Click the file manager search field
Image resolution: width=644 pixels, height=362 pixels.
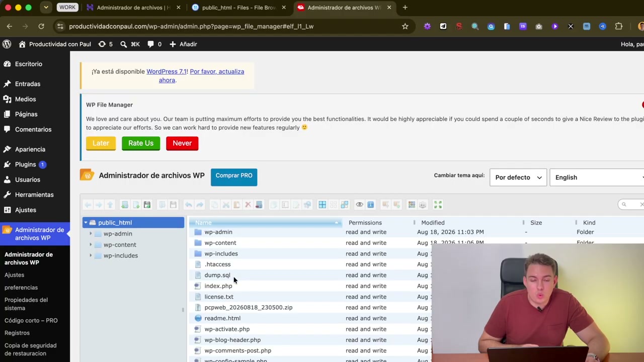pos(632,204)
